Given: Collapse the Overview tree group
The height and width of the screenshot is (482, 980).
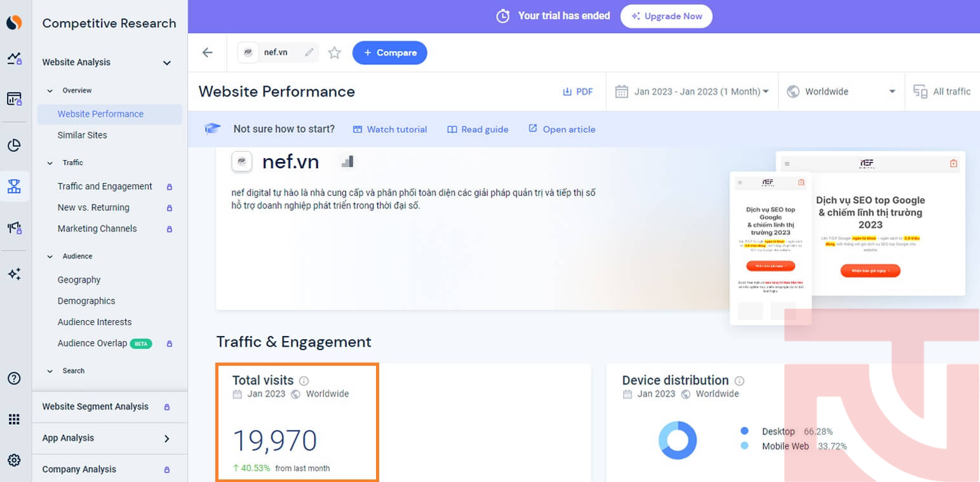Looking at the screenshot, I should [x=50, y=91].
